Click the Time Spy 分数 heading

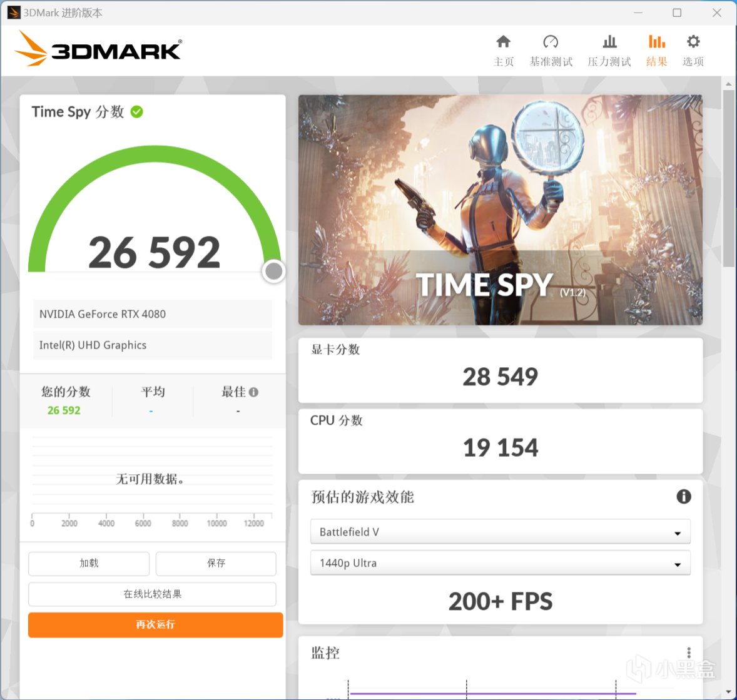(78, 112)
